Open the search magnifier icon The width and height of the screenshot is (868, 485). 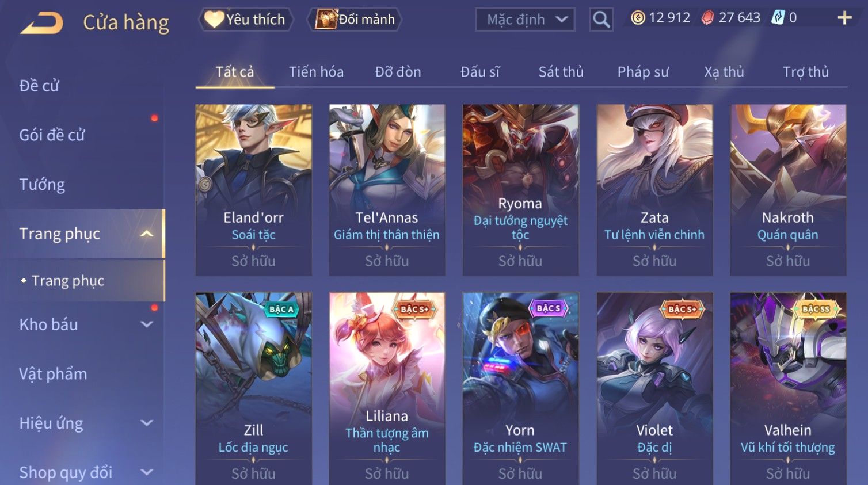click(x=601, y=20)
